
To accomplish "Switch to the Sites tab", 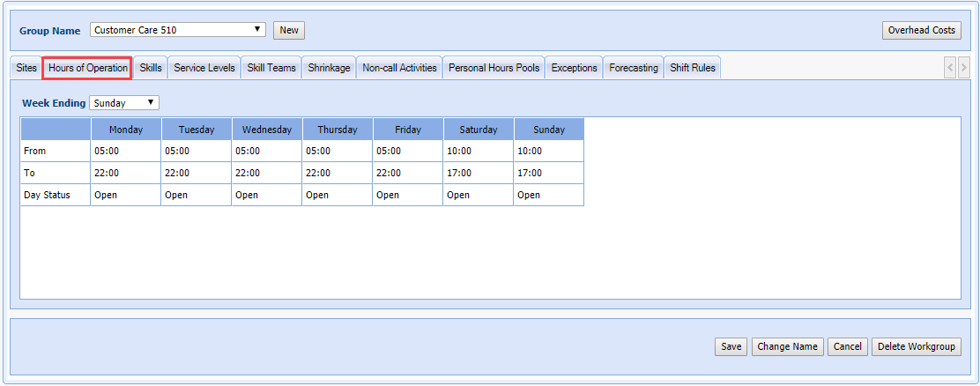I will click(x=26, y=68).
